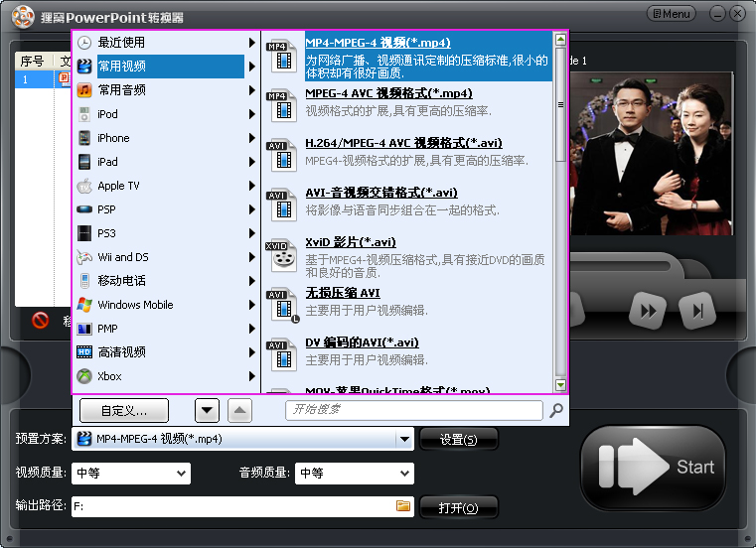Select iPhone category in format menu
This screenshot has height=548, width=756.
pyautogui.click(x=113, y=138)
